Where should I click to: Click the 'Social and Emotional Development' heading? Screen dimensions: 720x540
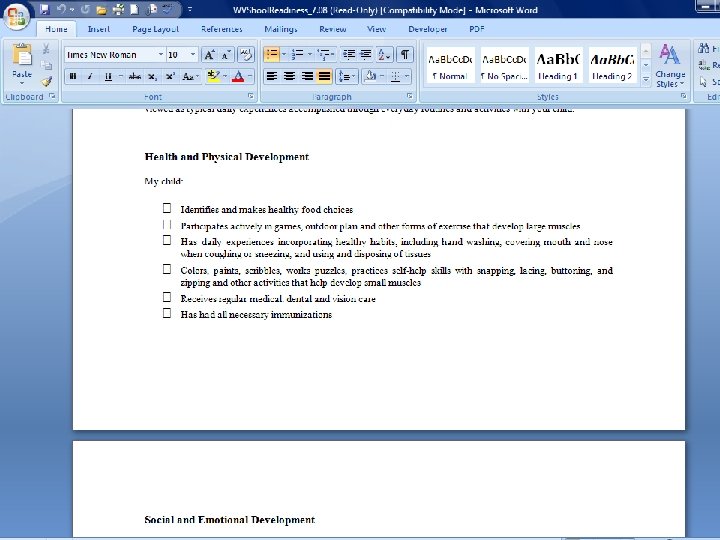pos(230,520)
